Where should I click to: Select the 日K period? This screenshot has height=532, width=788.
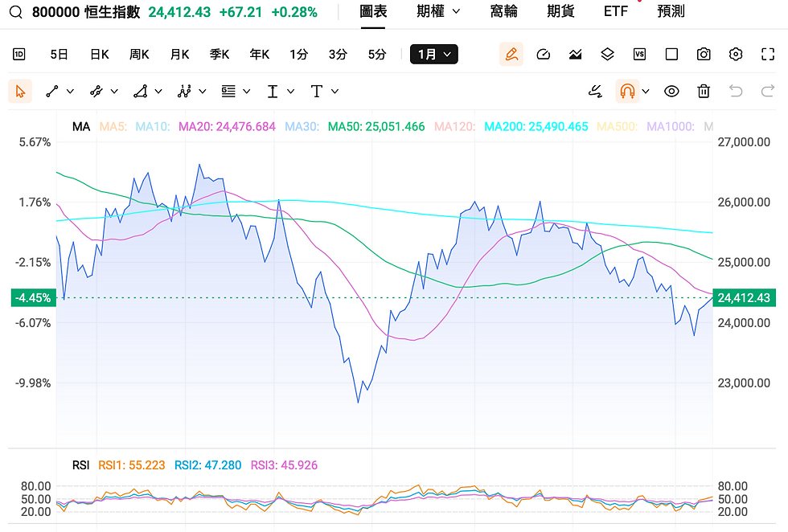click(100, 55)
